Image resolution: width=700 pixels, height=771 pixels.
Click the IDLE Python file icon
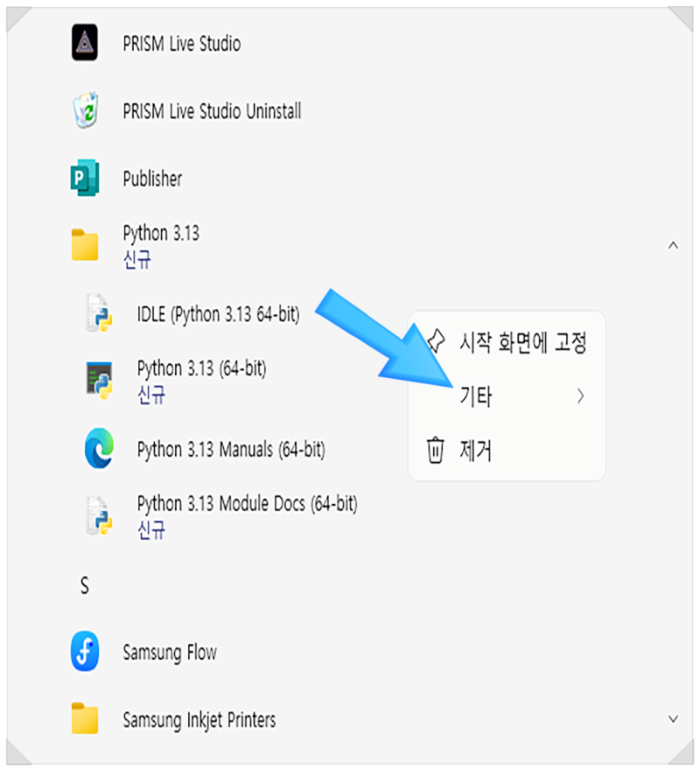(x=99, y=312)
